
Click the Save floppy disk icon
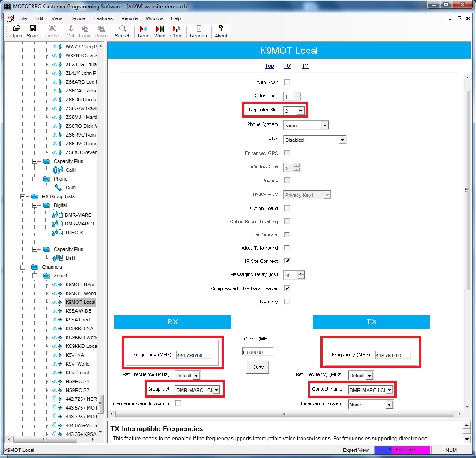[x=32, y=29]
